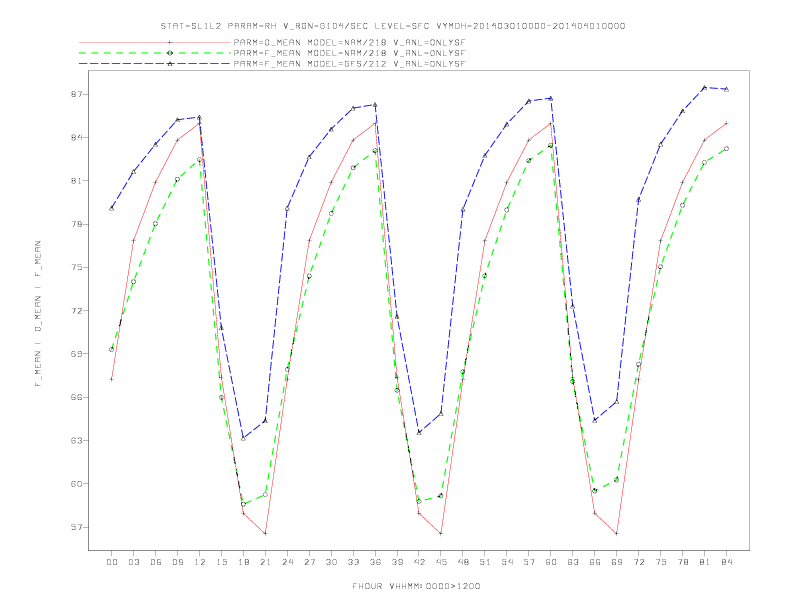792x612 pixels.
Task: Click the blue triangle data point at hour 00
Action: click(112, 209)
